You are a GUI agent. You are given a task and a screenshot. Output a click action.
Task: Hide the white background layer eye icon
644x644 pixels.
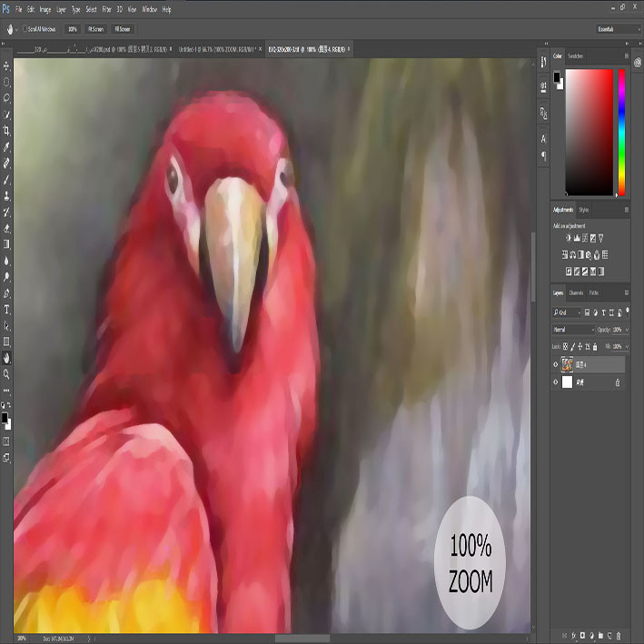(555, 382)
